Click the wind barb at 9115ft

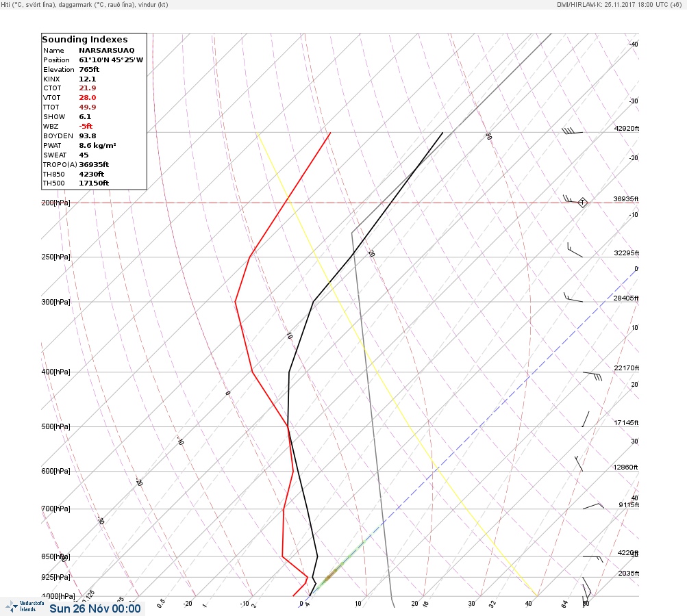point(593,506)
